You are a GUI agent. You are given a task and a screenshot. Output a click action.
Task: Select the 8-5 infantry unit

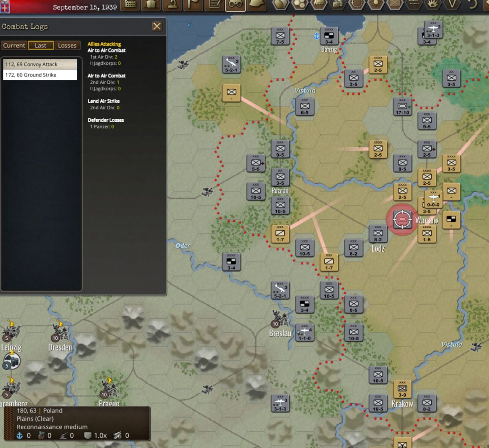353,304
